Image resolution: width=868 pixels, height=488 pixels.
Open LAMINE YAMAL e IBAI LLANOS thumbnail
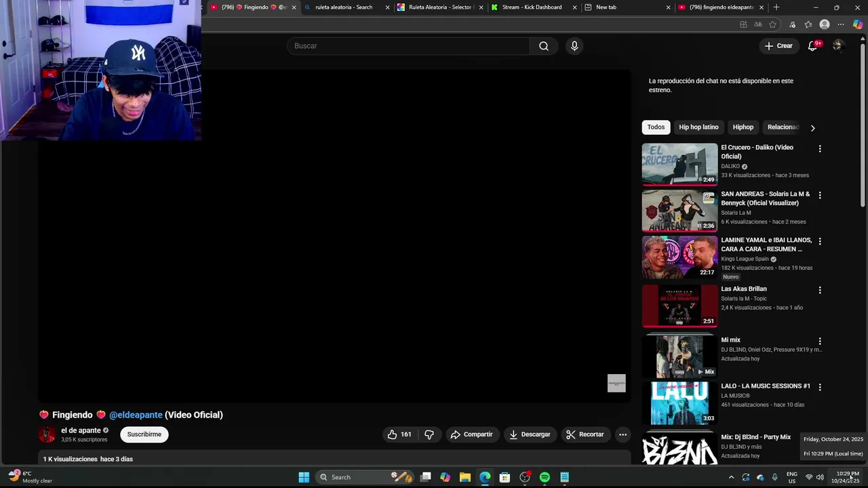[679, 257]
